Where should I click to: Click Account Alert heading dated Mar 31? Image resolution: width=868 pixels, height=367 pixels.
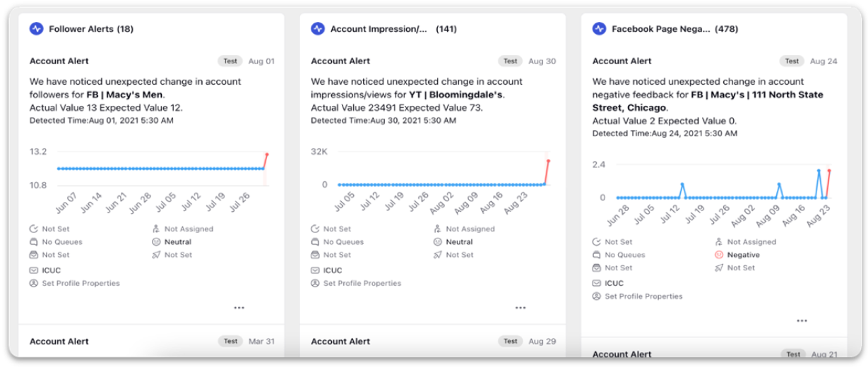click(59, 341)
